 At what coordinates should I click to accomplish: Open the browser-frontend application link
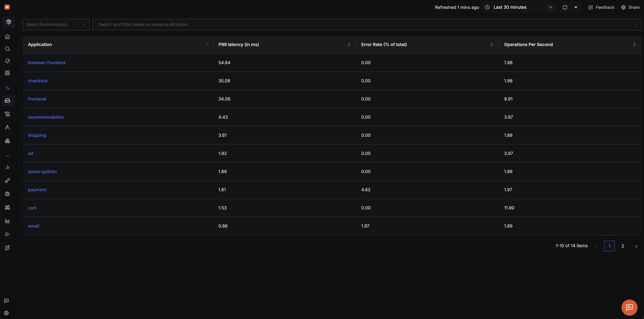click(46, 63)
